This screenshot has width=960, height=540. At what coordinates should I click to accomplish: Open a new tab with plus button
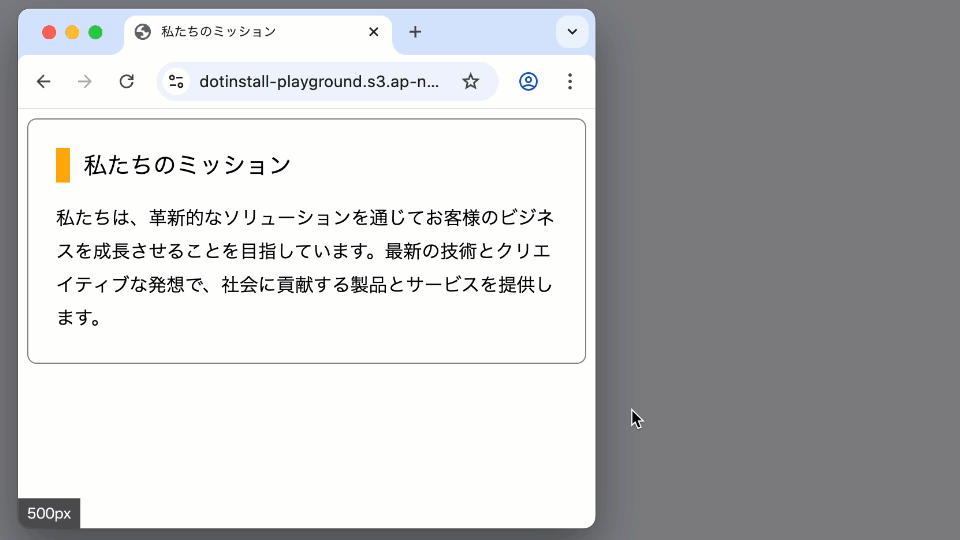[x=415, y=32]
